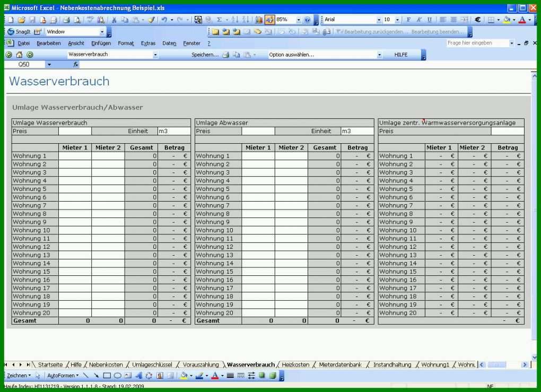Screen dimensions: 541x392
Task: Open Excel help question mark icon
Action: tap(307, 20)
